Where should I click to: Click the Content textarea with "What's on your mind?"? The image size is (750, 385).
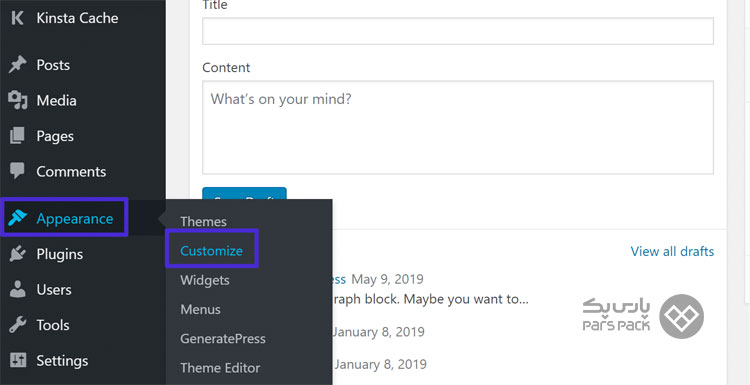[458, 127]
